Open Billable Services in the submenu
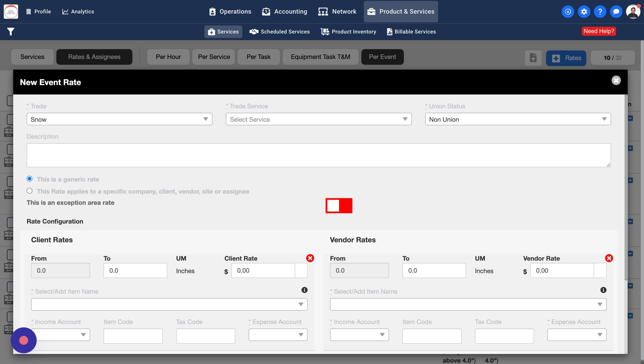The image size is (644, 364). (411, 32)
